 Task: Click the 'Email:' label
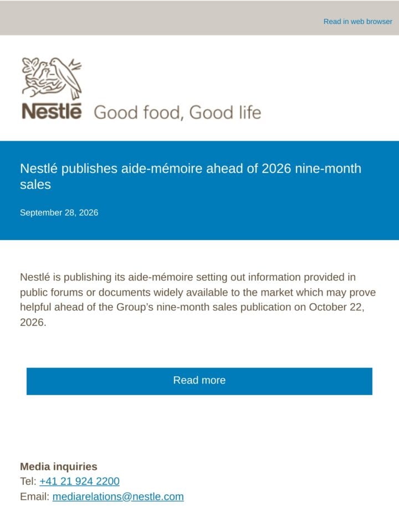[x=34, y=497]
